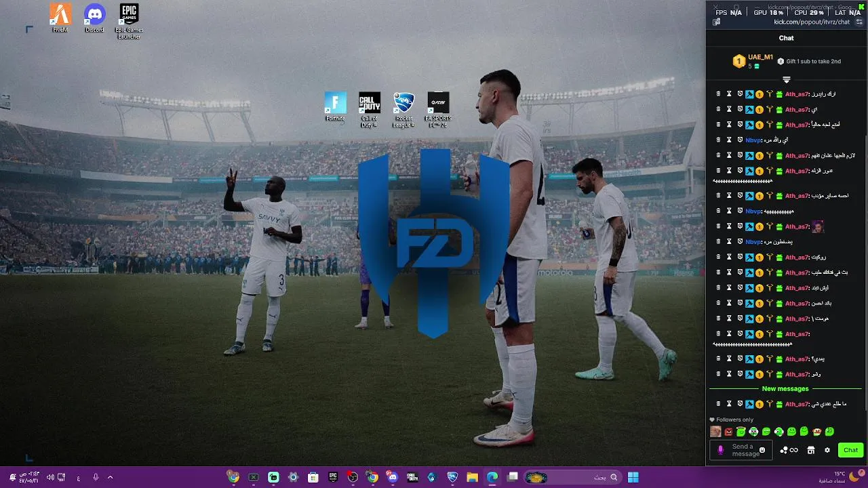Viewport: 868px width, 488px height.
Task: Click the Ath_as7 username on the newest message
Action: click(x=797, y=404)
